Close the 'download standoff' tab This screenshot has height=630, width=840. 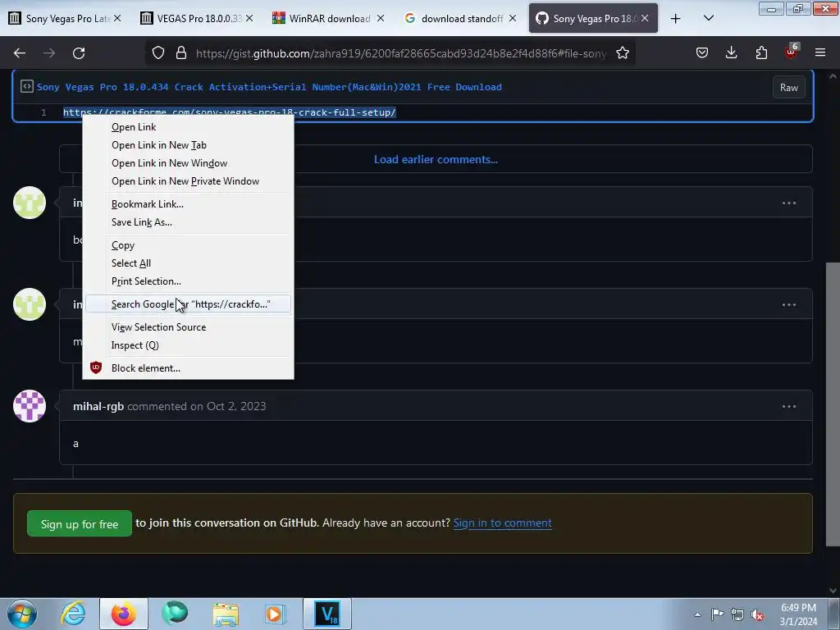tap(513, 18)
